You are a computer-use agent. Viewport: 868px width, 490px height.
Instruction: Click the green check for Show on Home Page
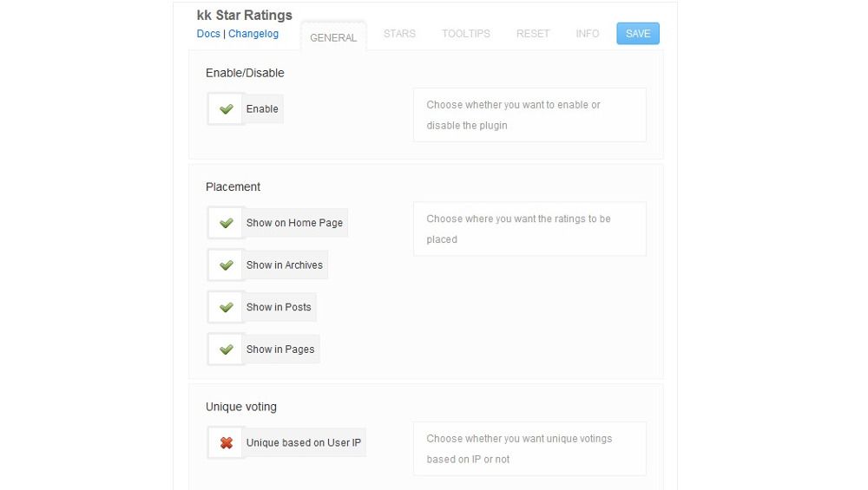[x=226, y=223]
